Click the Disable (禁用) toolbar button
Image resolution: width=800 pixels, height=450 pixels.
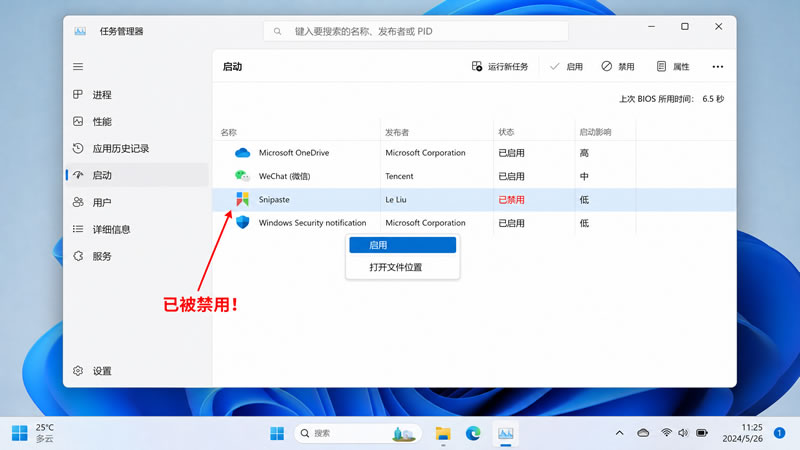pos(617,66)
